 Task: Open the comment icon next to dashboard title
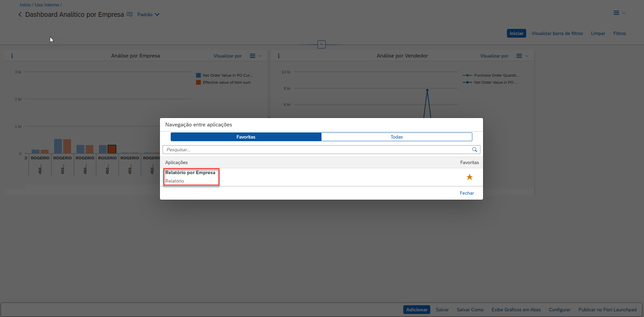coord(130,14)
